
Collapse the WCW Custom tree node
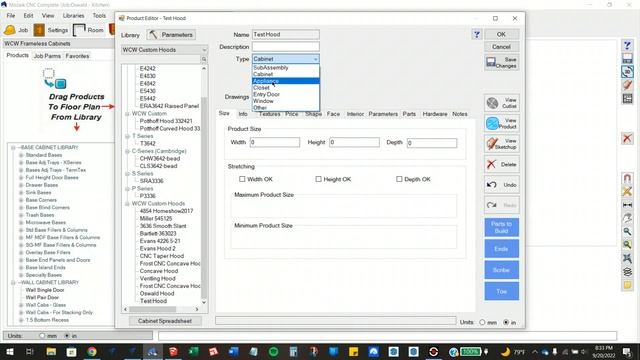point(127,113)
